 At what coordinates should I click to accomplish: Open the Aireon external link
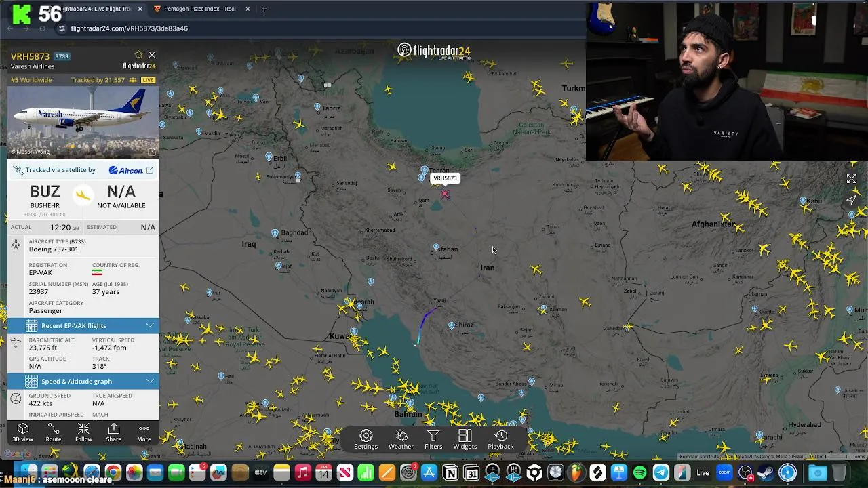click(150, 170)
